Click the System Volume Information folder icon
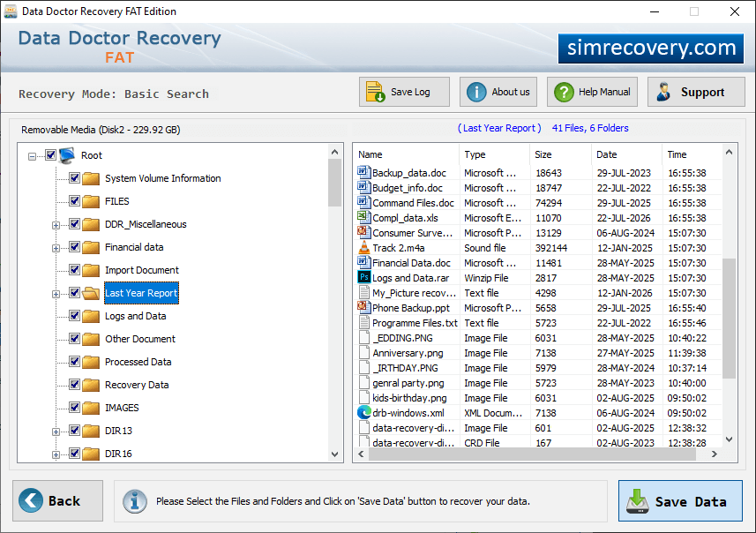Screen dimensions: 756x533 (x=91, y=178)
